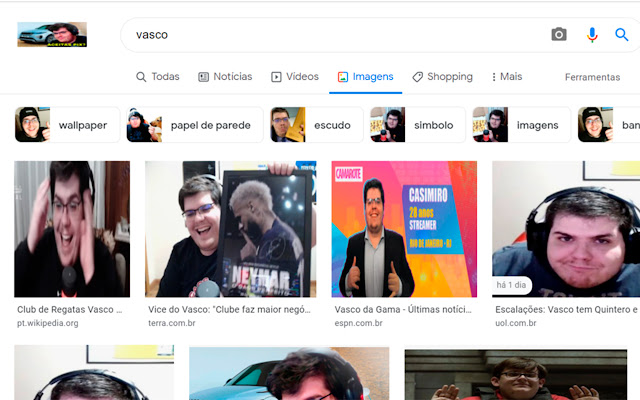The image size is (640, 400).
Task: Click the logo image beside the search box
Action: tap(52, 35)
